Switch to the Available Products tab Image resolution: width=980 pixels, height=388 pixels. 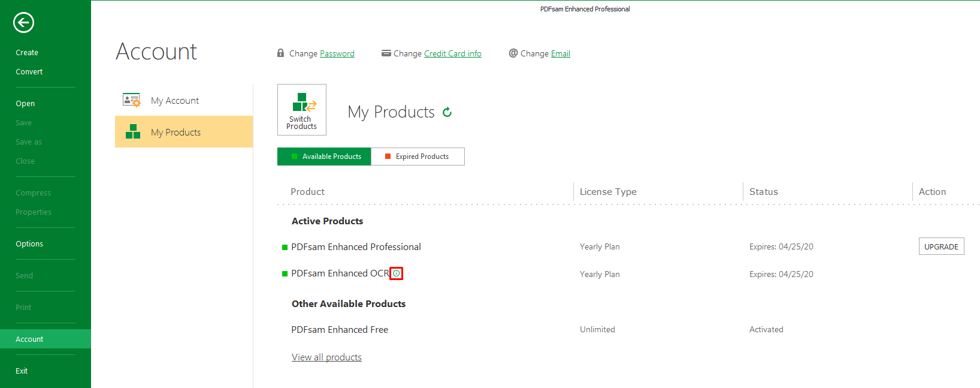point(324,157)
